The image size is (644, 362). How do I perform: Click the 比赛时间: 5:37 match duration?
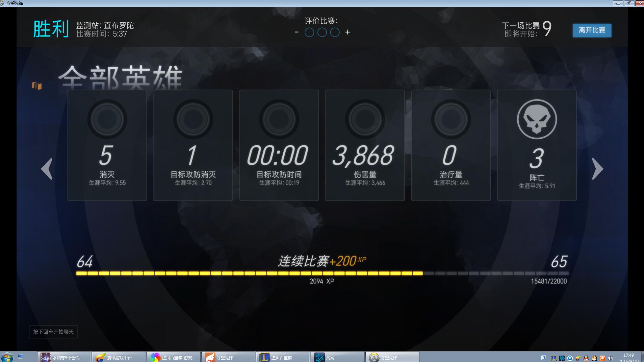(102, 34)
